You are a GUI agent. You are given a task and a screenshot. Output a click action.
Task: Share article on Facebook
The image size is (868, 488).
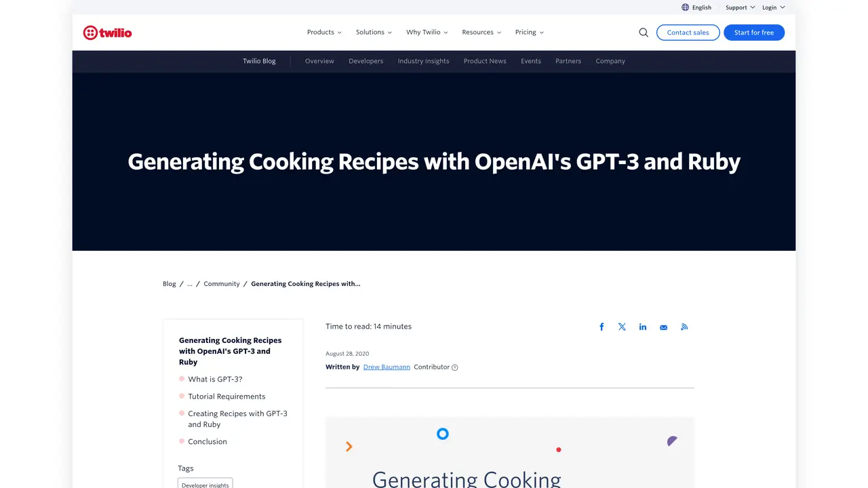601,327
